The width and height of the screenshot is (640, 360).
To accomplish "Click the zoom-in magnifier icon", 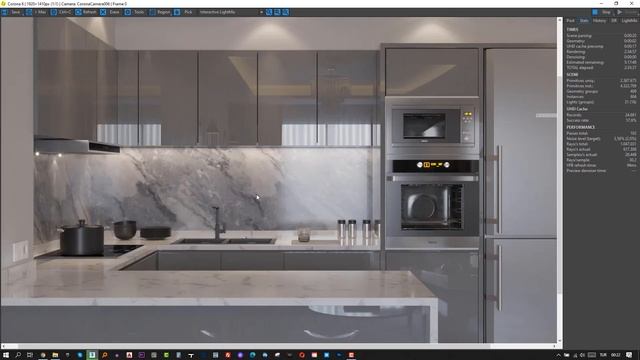I will [x=269, y=12].
